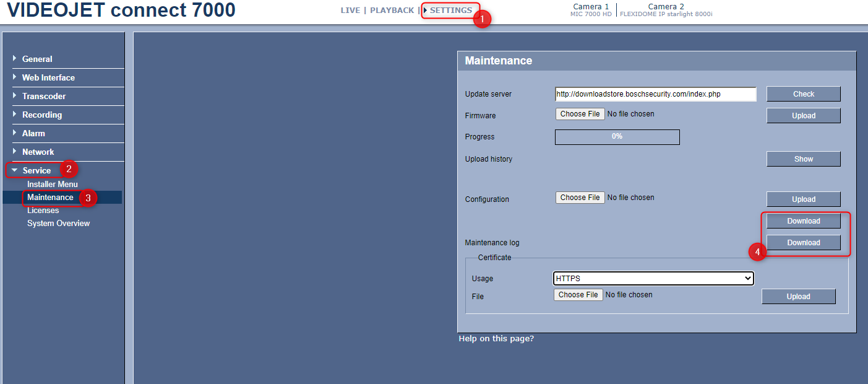Open Help on this page link
The image size is (868, 384).
[x=496, y=339]
